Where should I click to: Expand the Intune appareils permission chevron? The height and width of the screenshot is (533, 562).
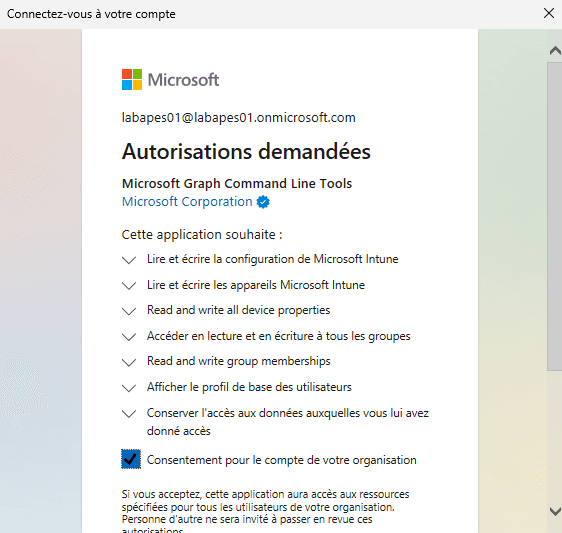point(129,285)
